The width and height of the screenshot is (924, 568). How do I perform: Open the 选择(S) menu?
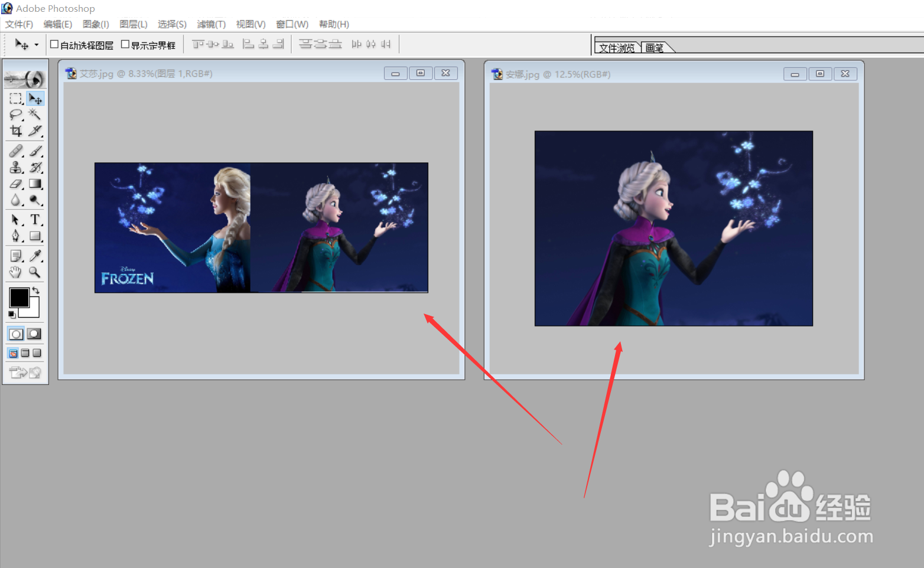click(x=172, y=24)
